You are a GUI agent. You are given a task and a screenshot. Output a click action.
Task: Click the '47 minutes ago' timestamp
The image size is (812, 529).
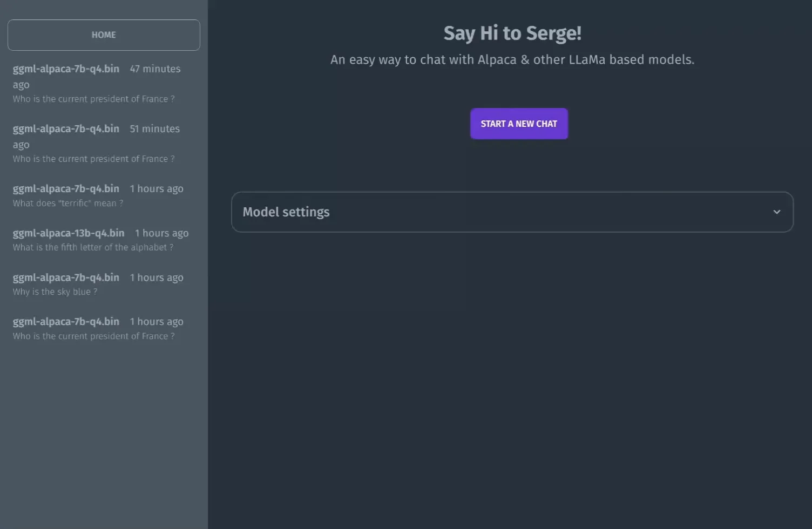coord(155,69)
